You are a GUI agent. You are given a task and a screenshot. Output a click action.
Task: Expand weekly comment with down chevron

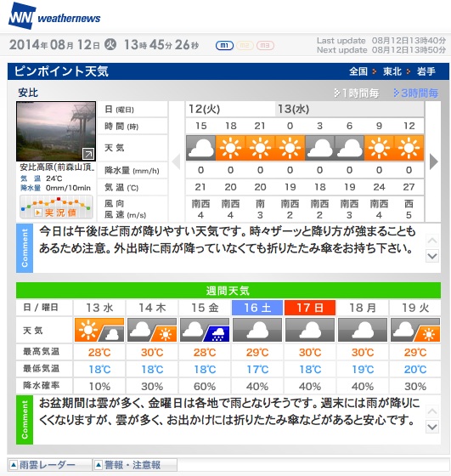point(432,427)
